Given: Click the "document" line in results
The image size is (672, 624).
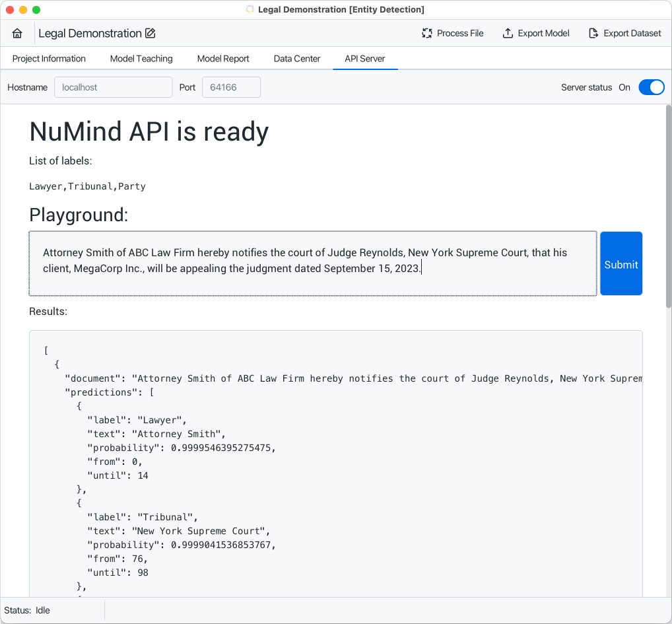Looking at the screenshot, I should [x=354, y=378].
